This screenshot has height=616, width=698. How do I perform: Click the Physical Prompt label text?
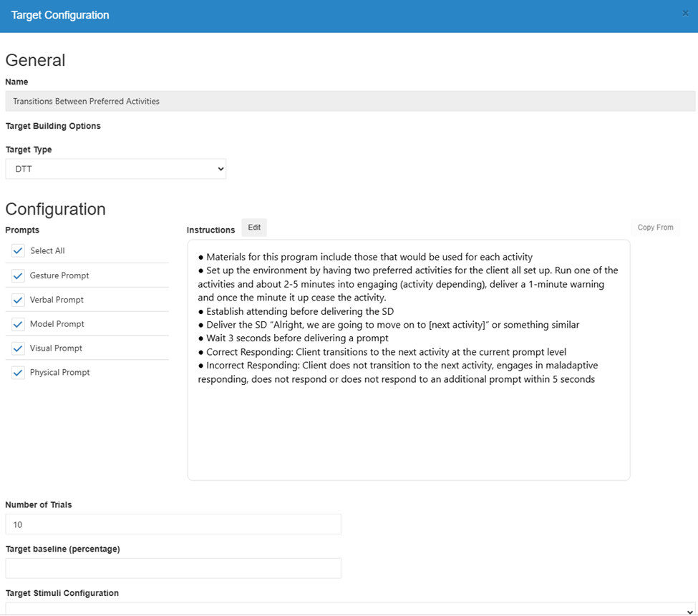[59, 373]
